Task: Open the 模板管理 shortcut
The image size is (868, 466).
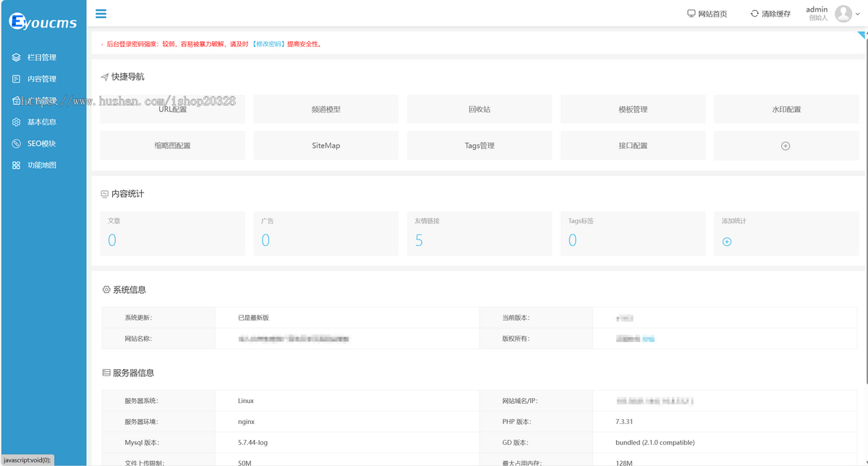Action: tap(633, 109)
